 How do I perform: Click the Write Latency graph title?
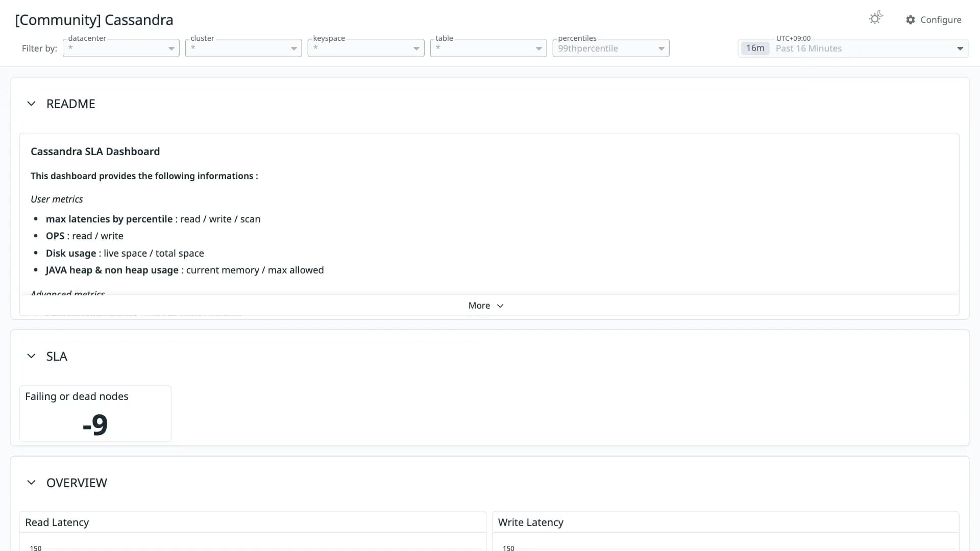531,522
